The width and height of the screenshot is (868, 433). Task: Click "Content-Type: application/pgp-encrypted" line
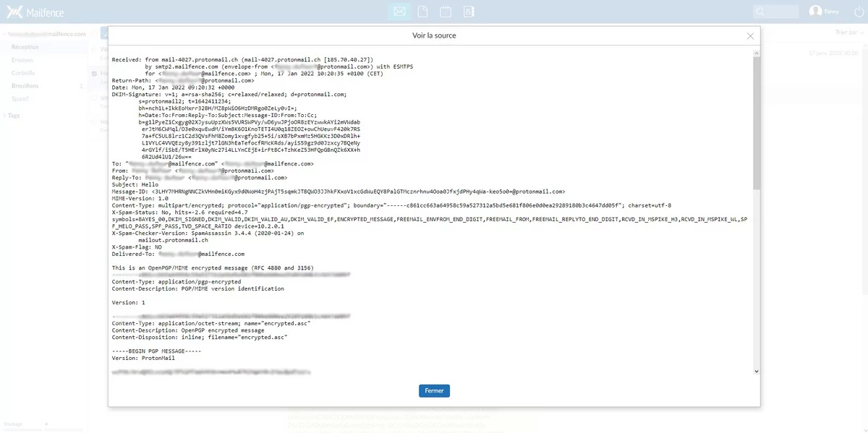click(x=176, y=282)
